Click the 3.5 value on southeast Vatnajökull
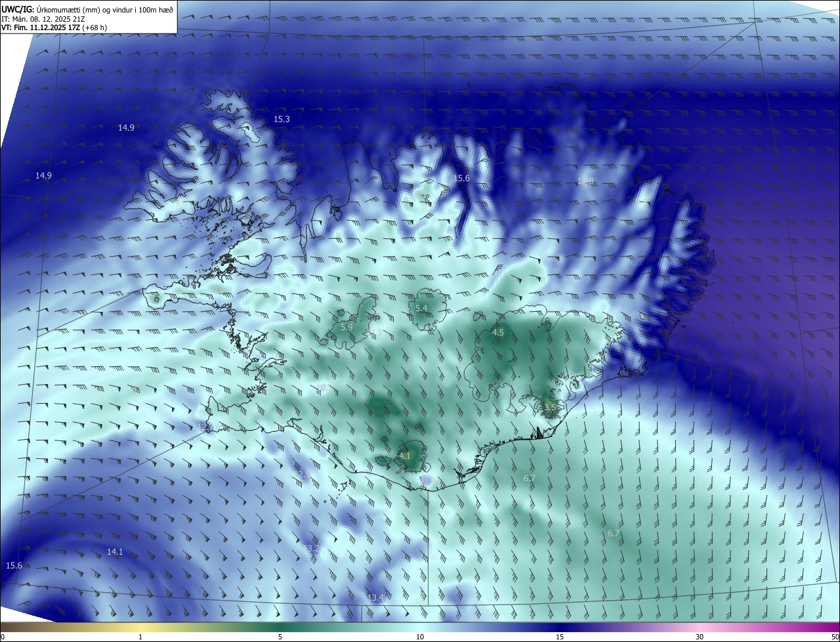Image resolution: width=840 pixels, height=642 pixels. pos(550,407)
